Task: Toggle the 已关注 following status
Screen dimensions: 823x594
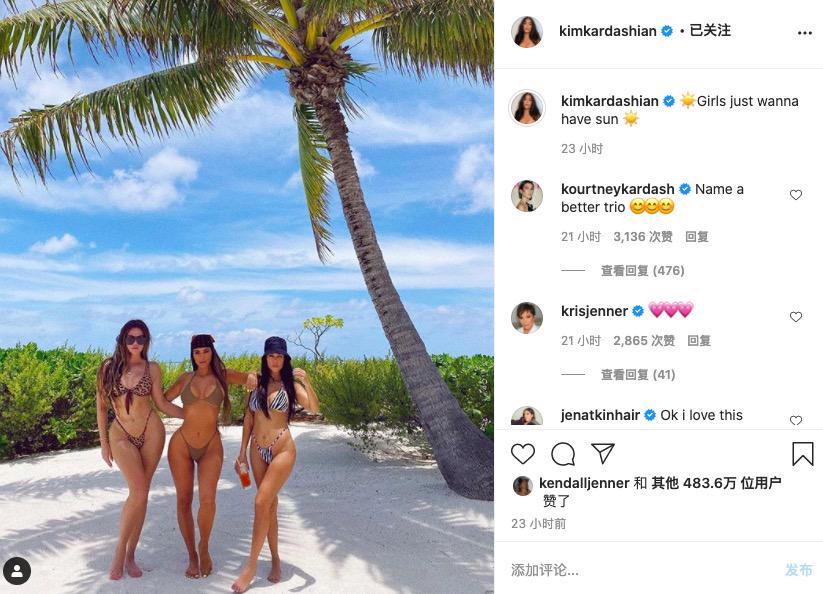Action: click(710, 30)
